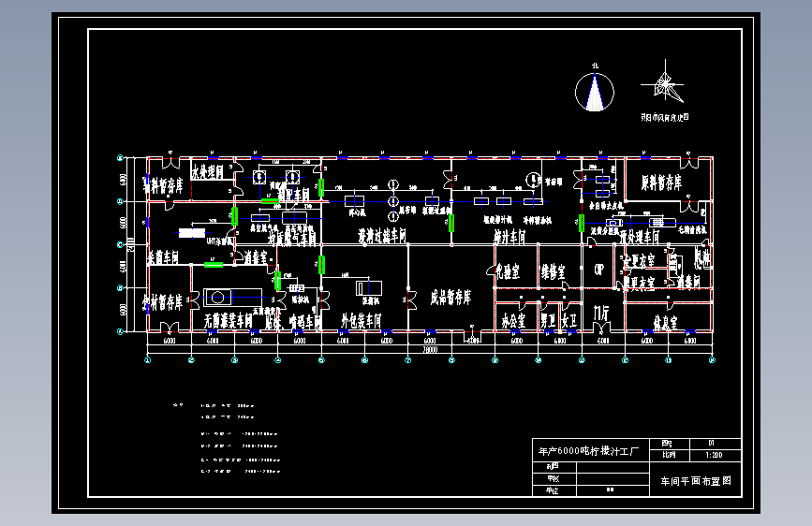Select the 水处理间 room label
812x526 pixels.
tap(208, 171)
